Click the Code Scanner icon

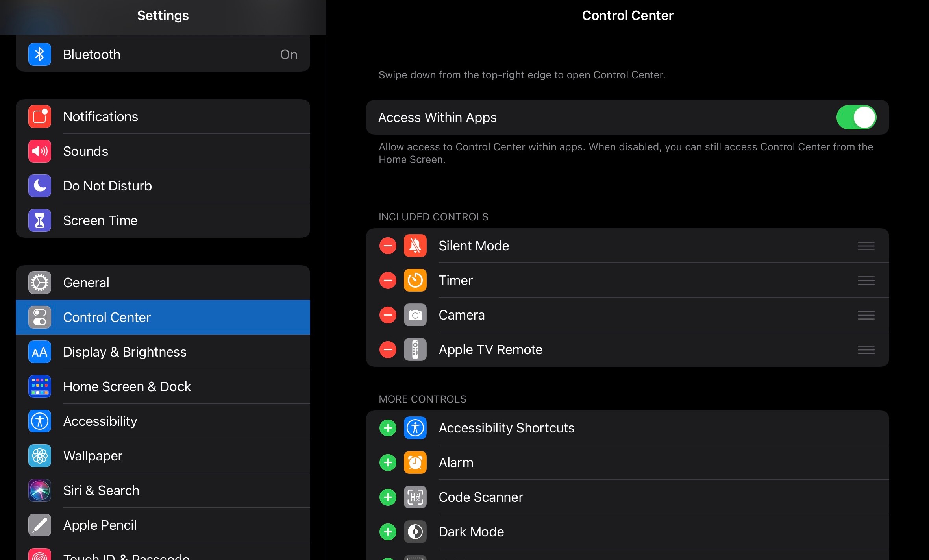(415, 496)
